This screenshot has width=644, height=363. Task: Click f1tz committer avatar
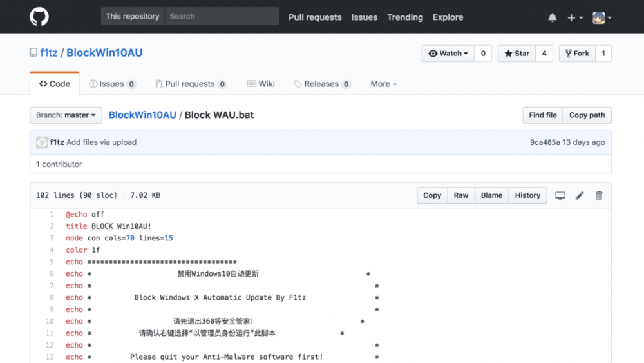click(42, 142)
